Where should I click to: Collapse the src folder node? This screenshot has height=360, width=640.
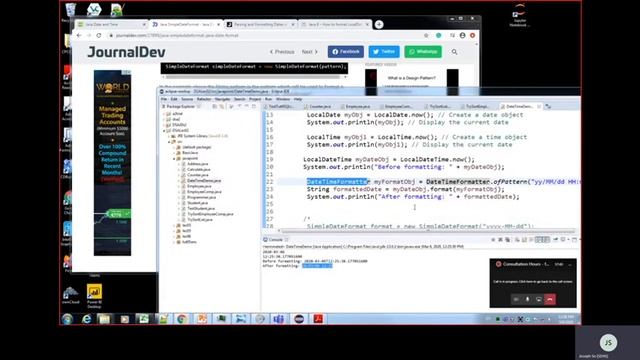[169, 142]
